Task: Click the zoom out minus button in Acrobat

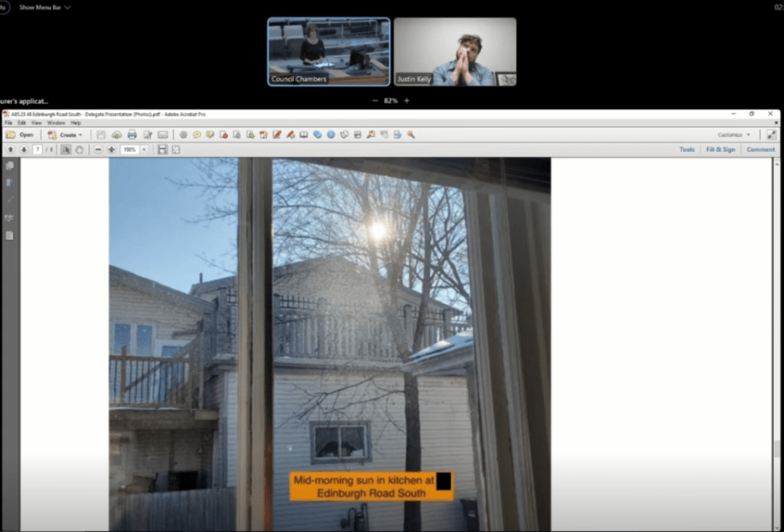Action: [98, 149]
